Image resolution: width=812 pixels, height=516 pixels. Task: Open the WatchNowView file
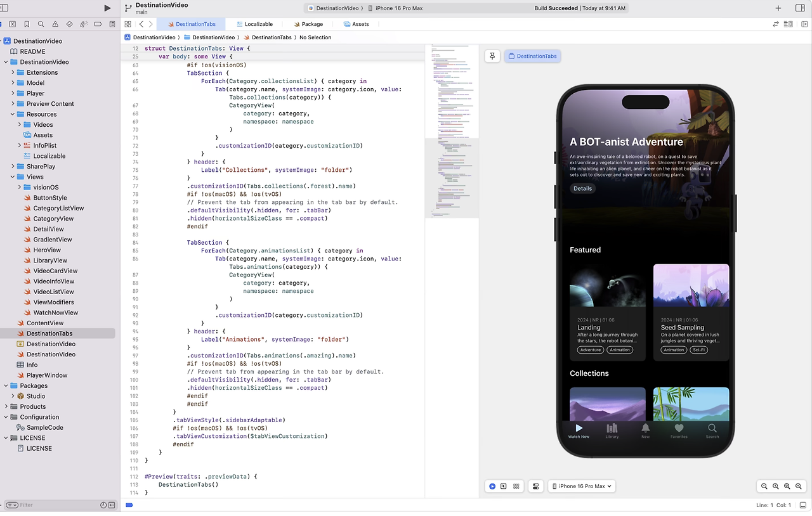pos(56,313)
